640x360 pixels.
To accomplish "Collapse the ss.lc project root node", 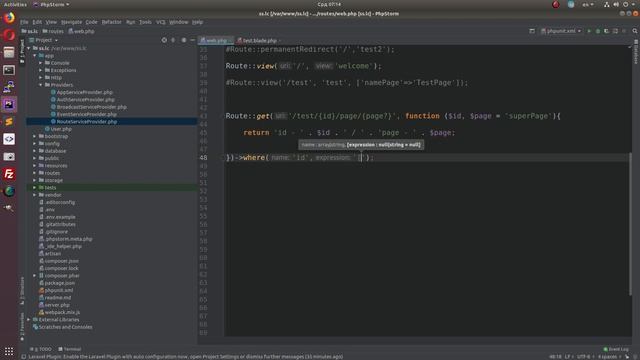I will coord(29,48).
